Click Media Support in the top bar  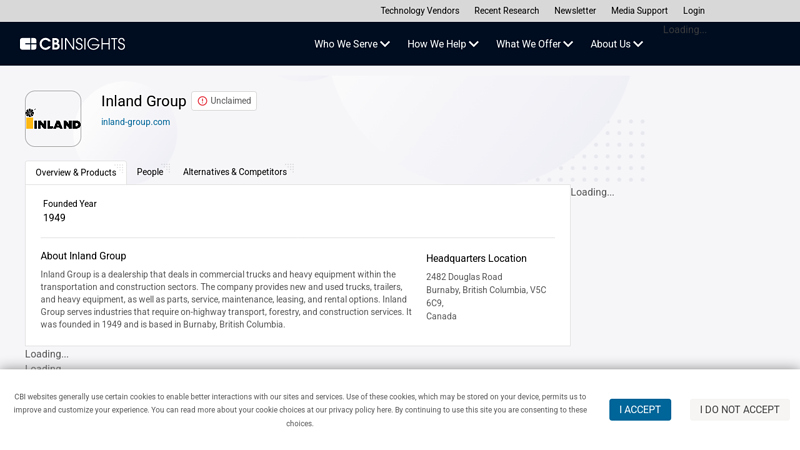(639, 11)
